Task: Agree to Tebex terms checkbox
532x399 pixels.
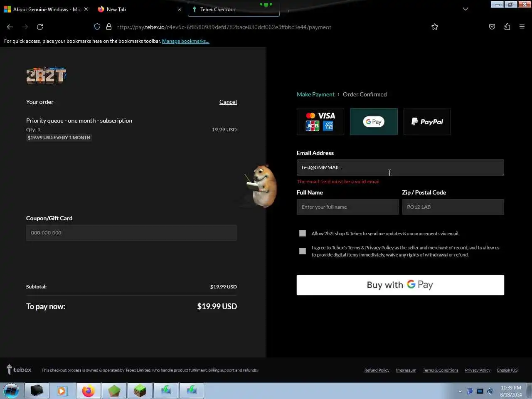Action: 303,251
